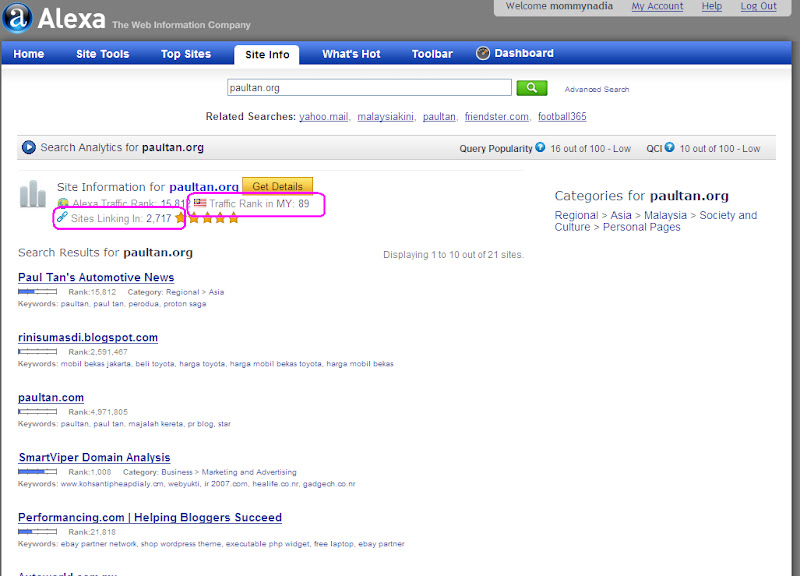
Task: Click the Get Details button
Action: (278, 186)
